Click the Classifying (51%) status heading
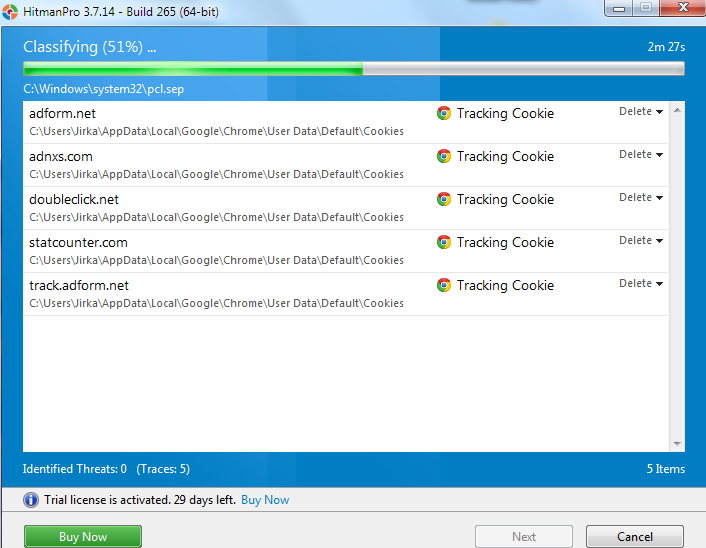The width and height of the screenshot is (706, 548). [90, 47]
